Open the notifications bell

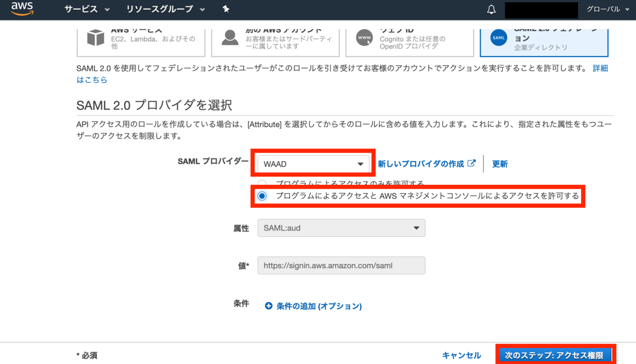[491, 10]
